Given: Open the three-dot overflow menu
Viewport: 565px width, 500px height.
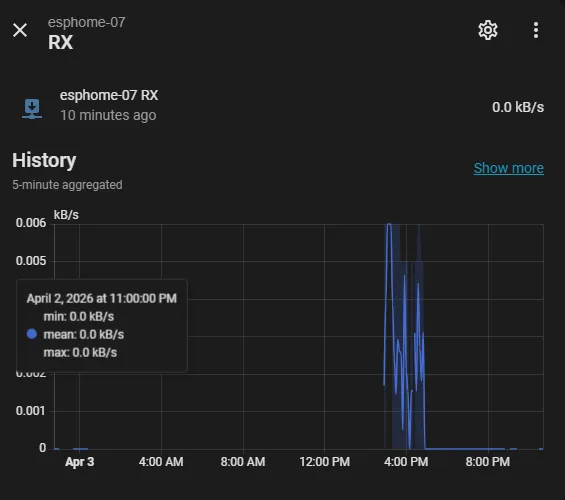Looking at the screenshot, I should [536, 30].
